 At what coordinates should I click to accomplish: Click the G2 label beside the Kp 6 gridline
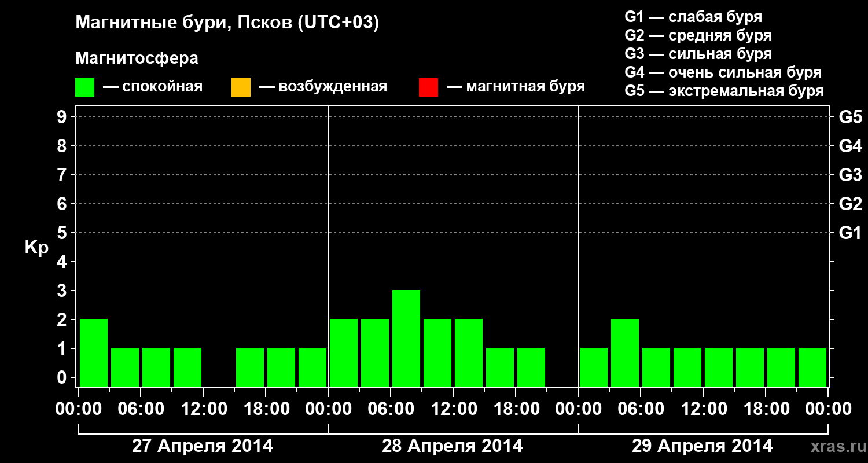851,204
